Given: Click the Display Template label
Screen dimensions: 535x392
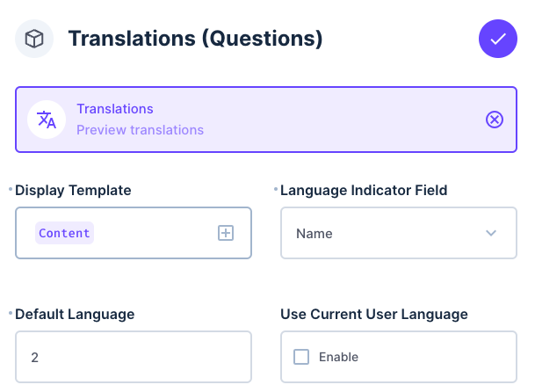Looking at the screenshot, I should (73, 190).
